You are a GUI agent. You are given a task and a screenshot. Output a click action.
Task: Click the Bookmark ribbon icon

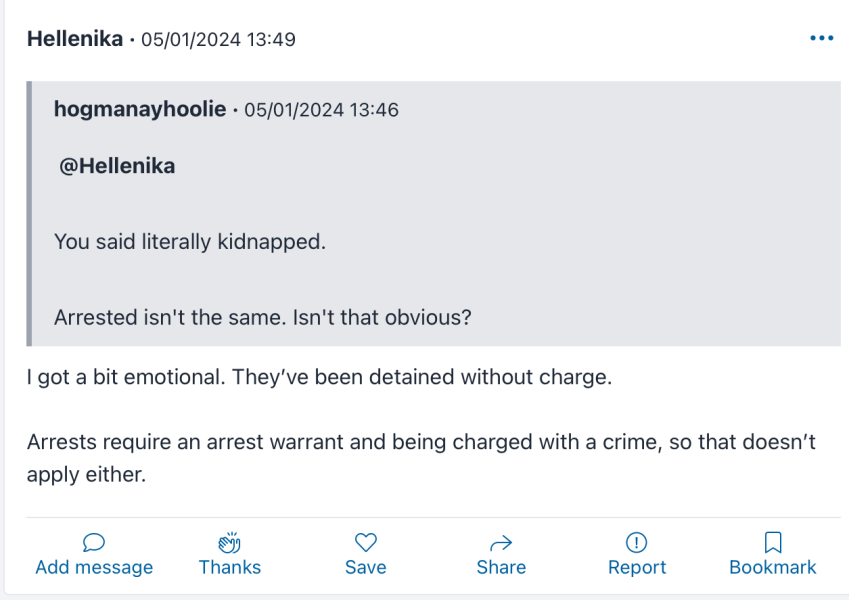click(772, 542)
